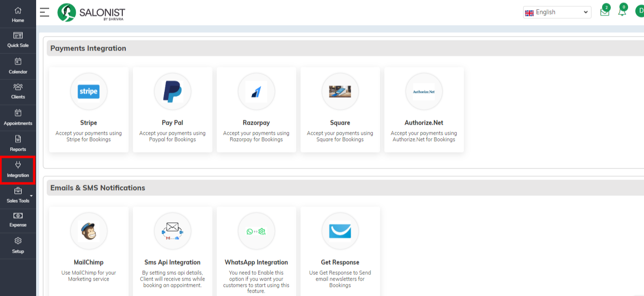Click the Salonist logo
The height and width of the screenshot is (296, 644).
tap(91, 13)
